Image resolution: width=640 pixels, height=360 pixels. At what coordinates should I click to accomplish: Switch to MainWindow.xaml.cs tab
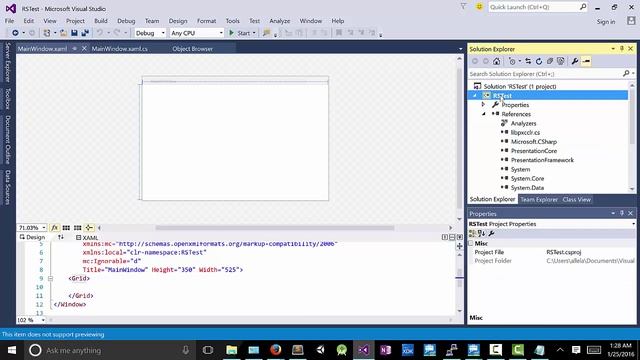click(x=120, y=49)
